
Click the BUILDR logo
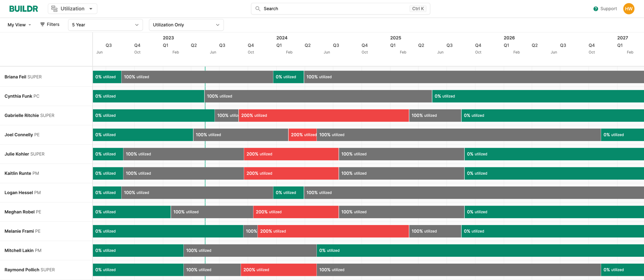[24, 8]
